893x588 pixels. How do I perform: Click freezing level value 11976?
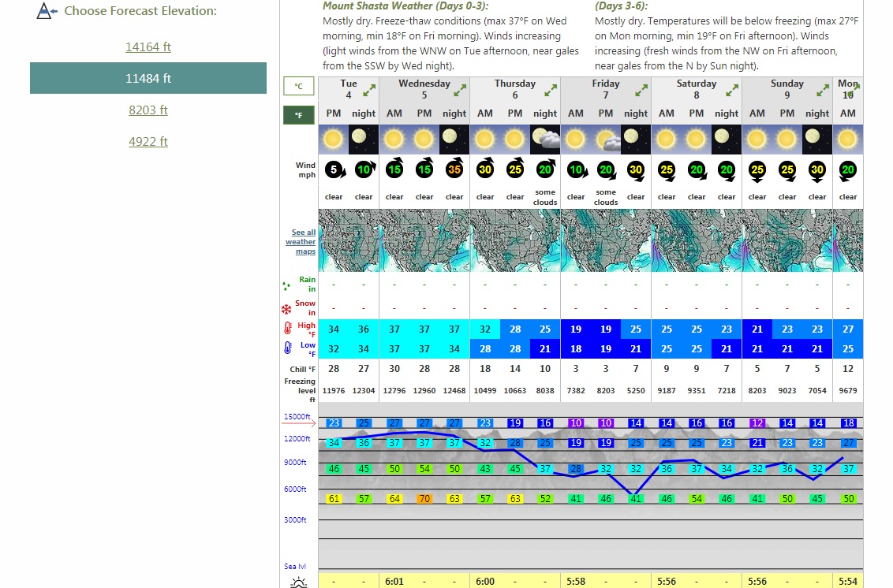333,390
